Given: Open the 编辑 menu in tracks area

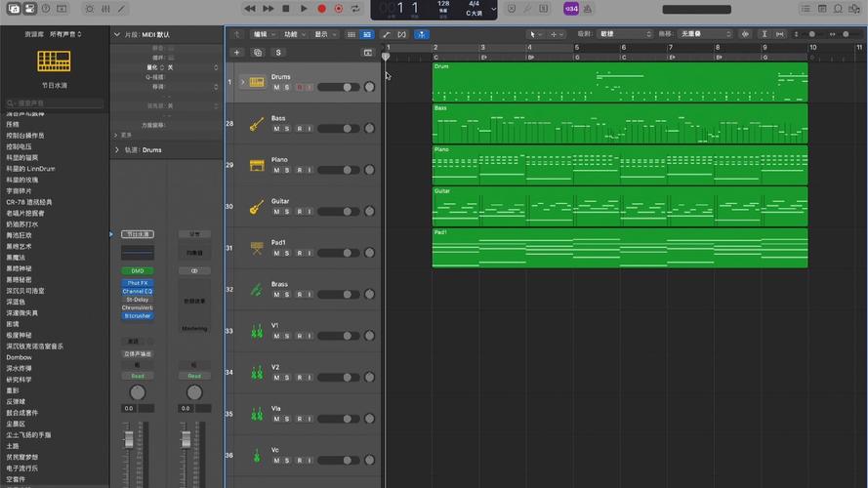Looking at the screenshot, I should pyautogui.click(x=262, y=34).
